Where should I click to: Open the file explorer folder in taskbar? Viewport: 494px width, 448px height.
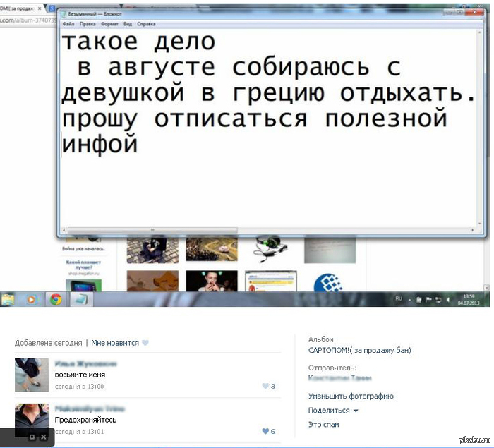[x=8, y=299]
